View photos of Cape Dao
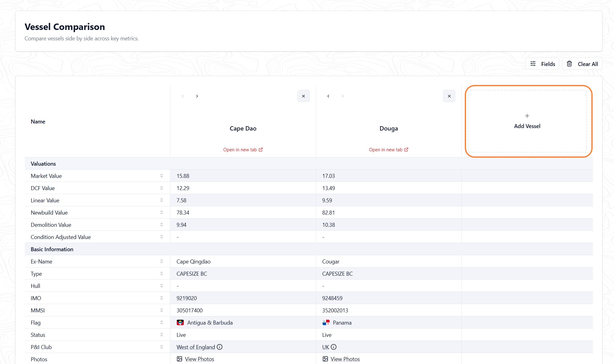 tap(195, 359)
